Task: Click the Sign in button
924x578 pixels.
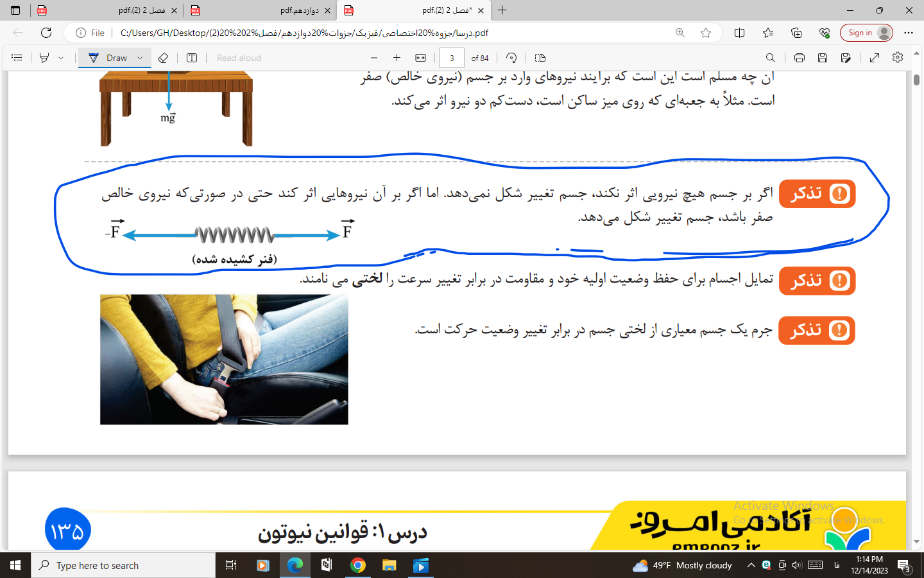Action: pos(866,33)
